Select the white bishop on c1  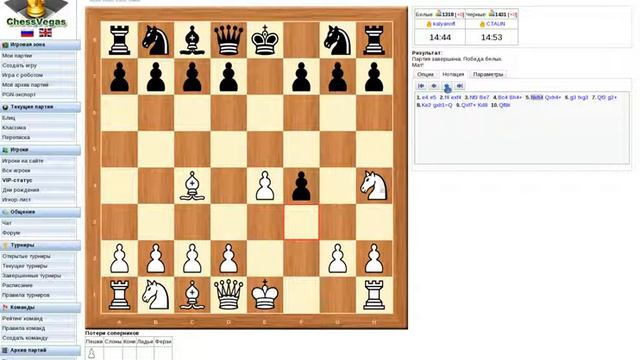192,295
